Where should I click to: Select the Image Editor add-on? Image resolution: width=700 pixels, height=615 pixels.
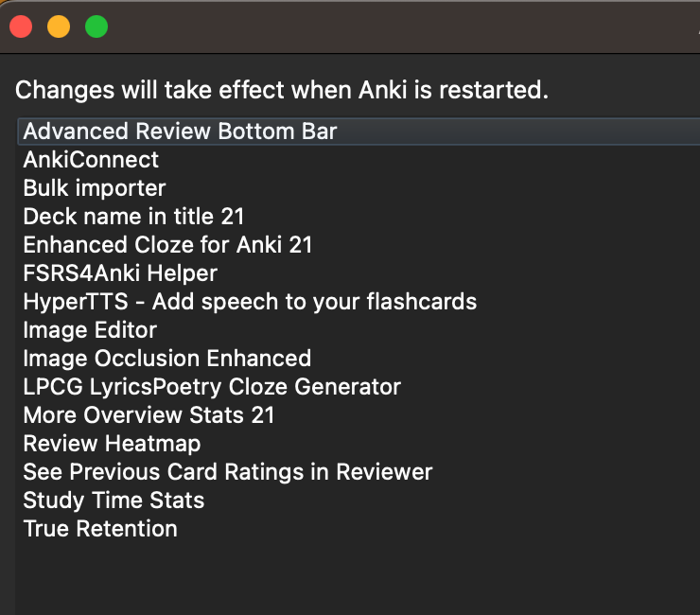(90, 330)
